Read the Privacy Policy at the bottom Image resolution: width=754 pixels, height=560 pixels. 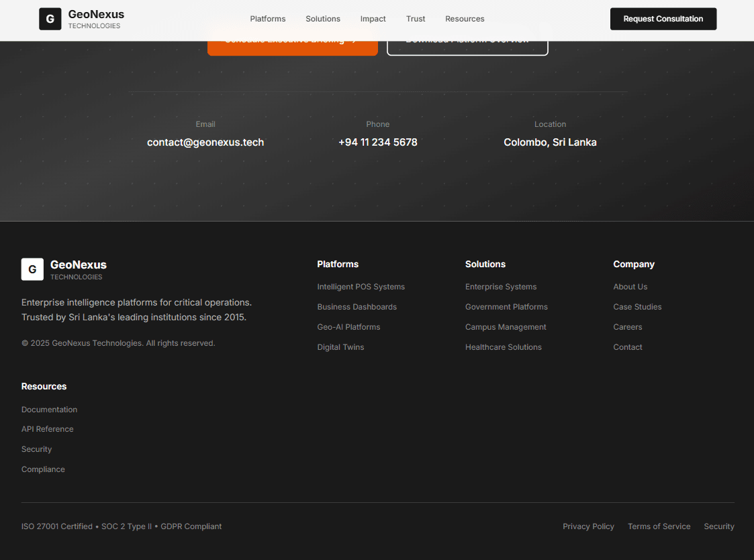[x=588, y=526]
